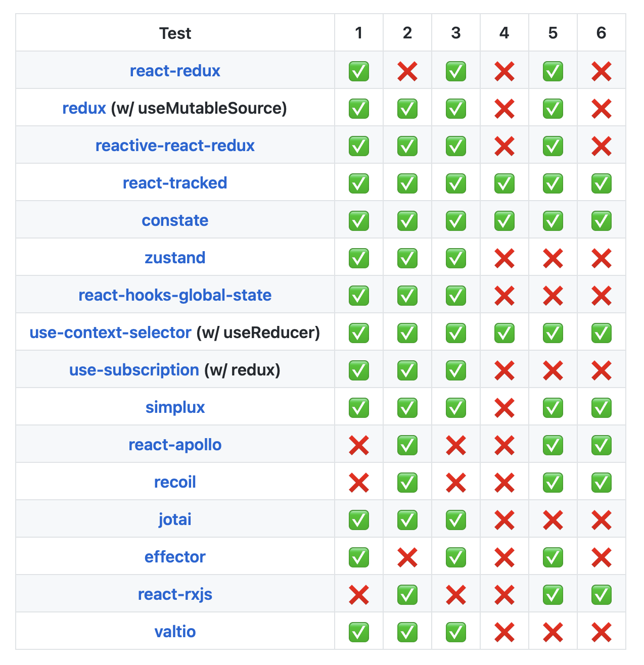Image resolution: width=644 pixels, height=665 pixels.
Task: Open react-hooks-global-state link
Action: pyautogui.click(x=175, y=295)
